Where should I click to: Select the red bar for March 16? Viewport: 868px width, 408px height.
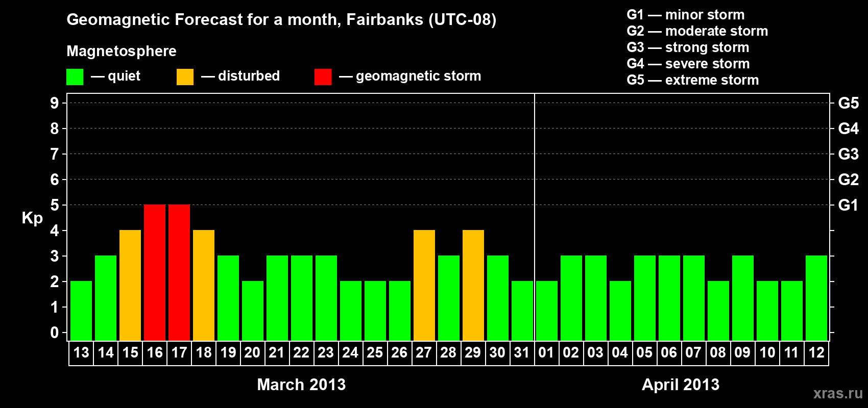(155, 273)
